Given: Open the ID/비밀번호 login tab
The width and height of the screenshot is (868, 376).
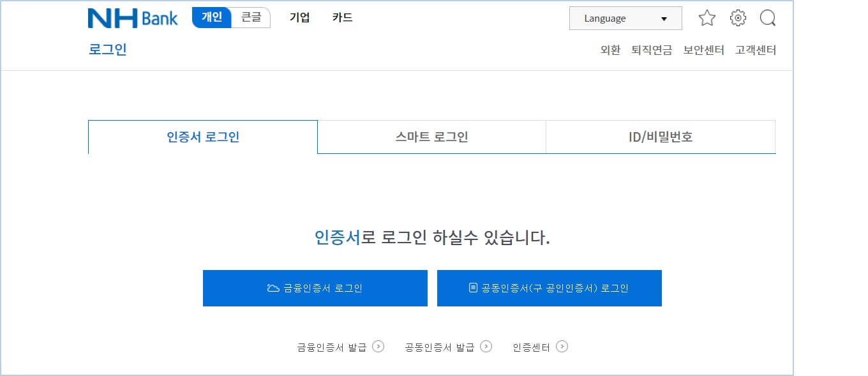Looking at the screenshot, I should pyautogui.click(x=660, y=137).
